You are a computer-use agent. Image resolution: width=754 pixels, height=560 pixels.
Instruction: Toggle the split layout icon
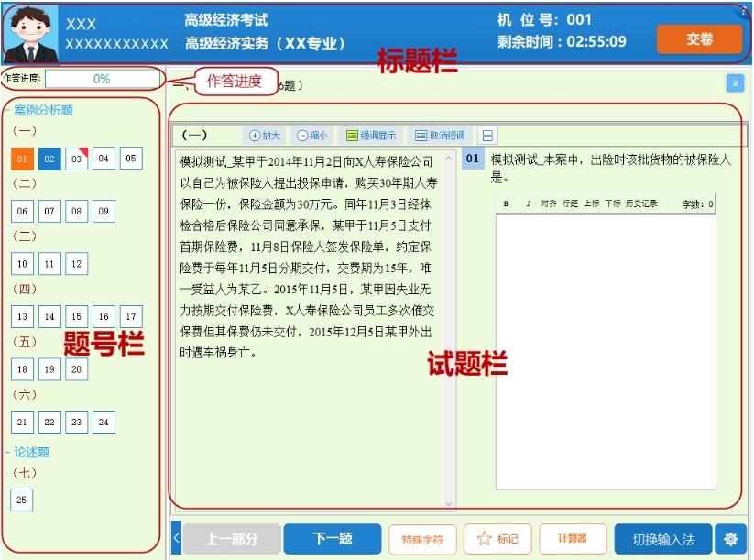[487, 136]
